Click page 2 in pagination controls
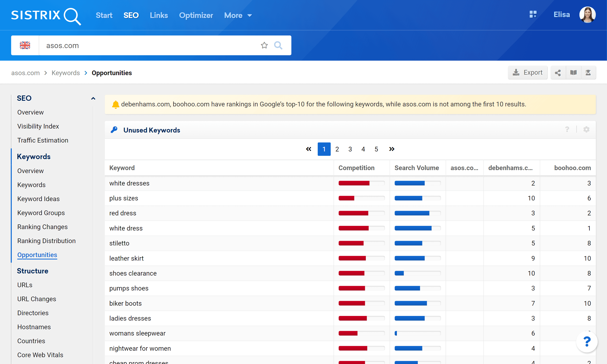The height and width of the screenshot is (364, 607). click(337, 150)
